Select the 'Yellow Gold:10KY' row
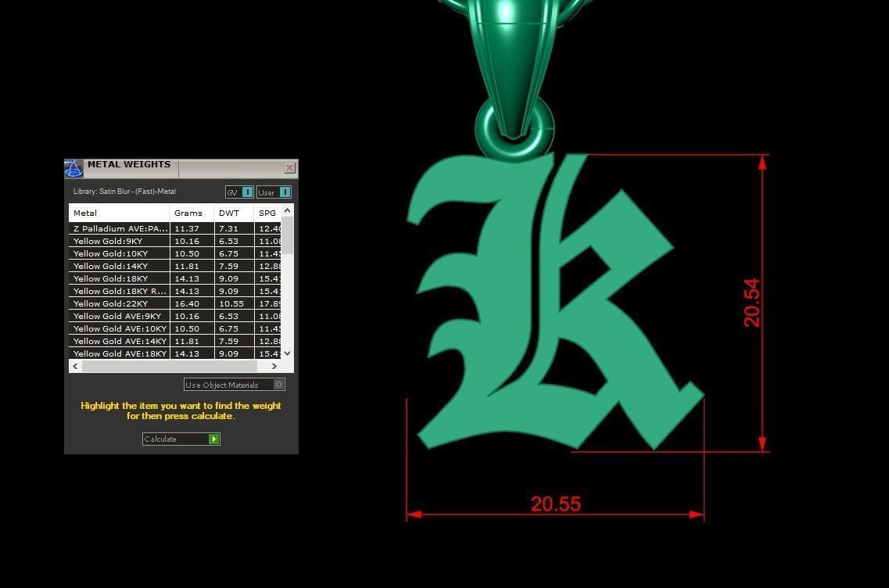 pyautogui.click(x=174, y=253)
